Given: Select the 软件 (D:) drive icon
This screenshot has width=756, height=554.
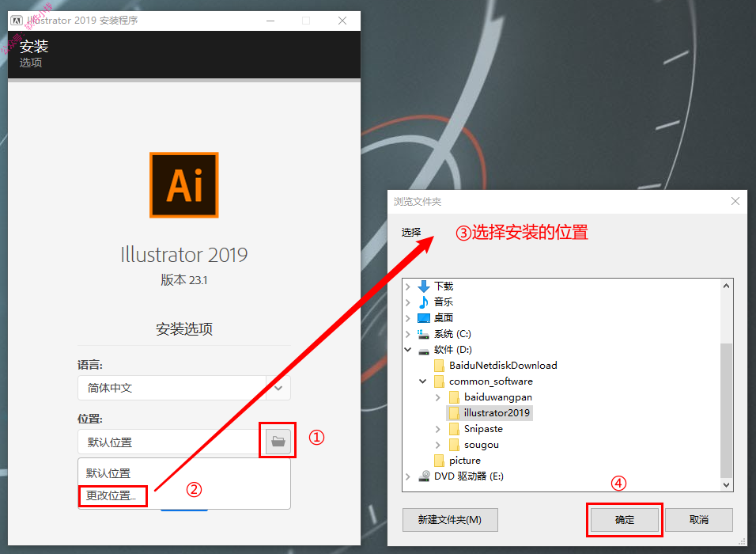Looking at the screenshot, I should coord(424,351).
